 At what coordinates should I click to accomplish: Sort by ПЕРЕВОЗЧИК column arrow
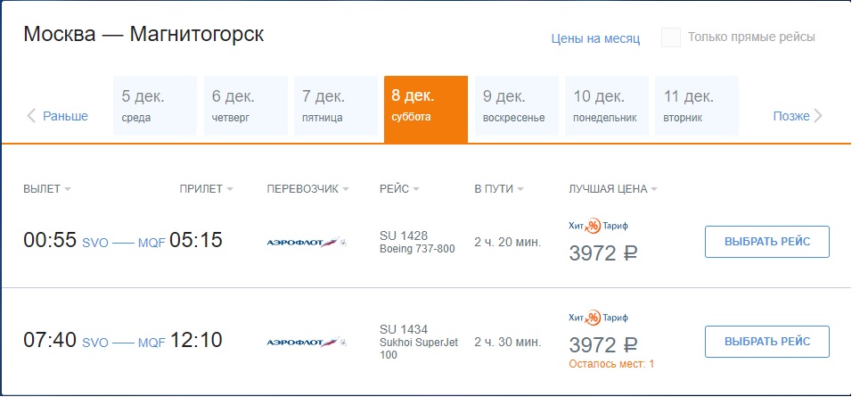tap(346, 189)
